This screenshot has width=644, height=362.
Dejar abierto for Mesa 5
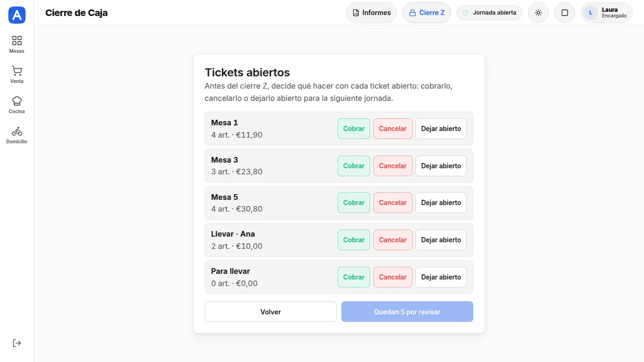(x=441, y=203)
